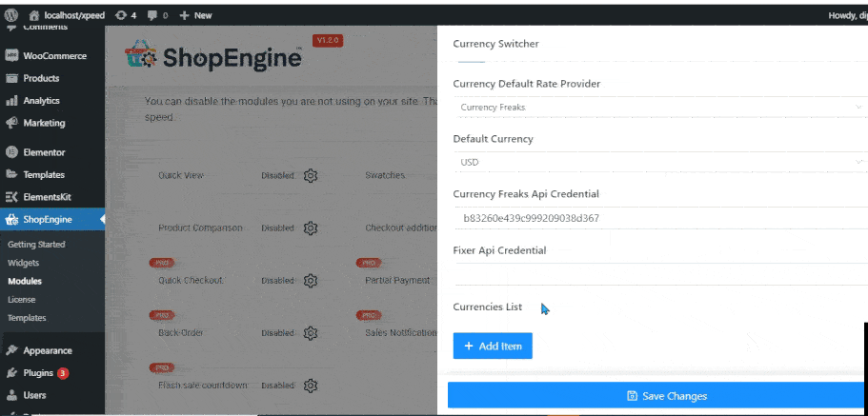Click the Swatches module label

pos(385,175)
